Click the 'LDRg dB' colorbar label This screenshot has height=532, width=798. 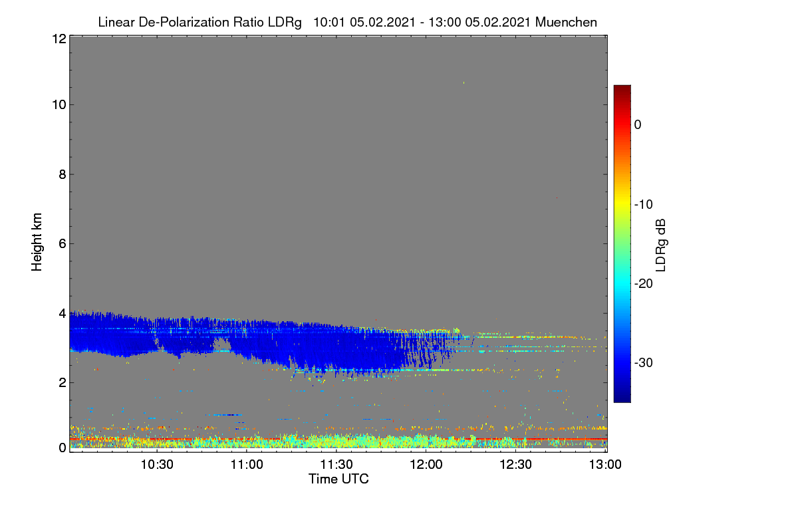pos(661,244)
